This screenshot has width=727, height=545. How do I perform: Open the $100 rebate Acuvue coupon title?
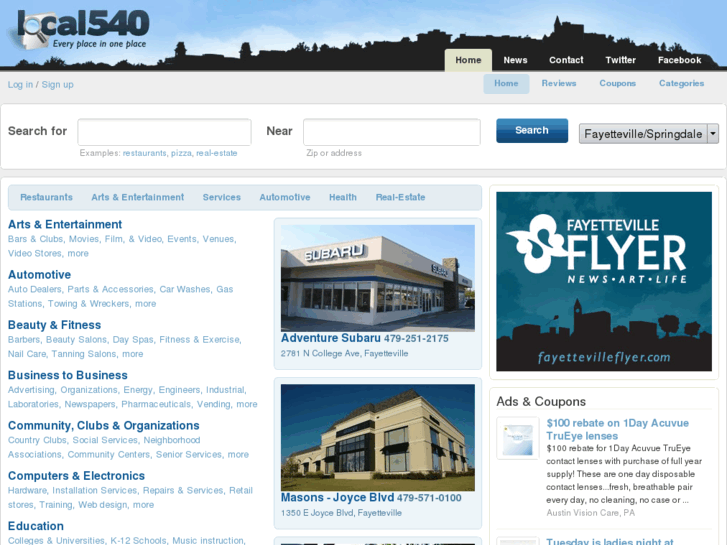pyautogui.click(x=617, y=430)
